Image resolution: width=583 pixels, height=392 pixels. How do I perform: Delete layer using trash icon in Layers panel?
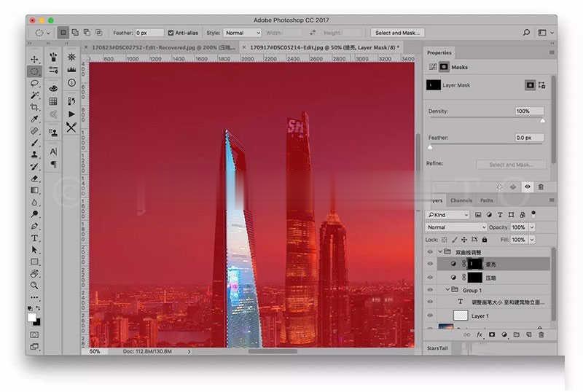pos(541,334)
